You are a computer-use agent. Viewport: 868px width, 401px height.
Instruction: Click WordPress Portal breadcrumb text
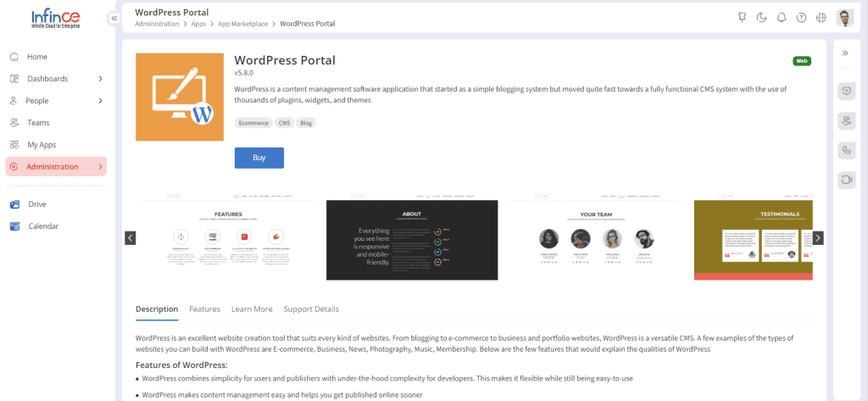307,24
